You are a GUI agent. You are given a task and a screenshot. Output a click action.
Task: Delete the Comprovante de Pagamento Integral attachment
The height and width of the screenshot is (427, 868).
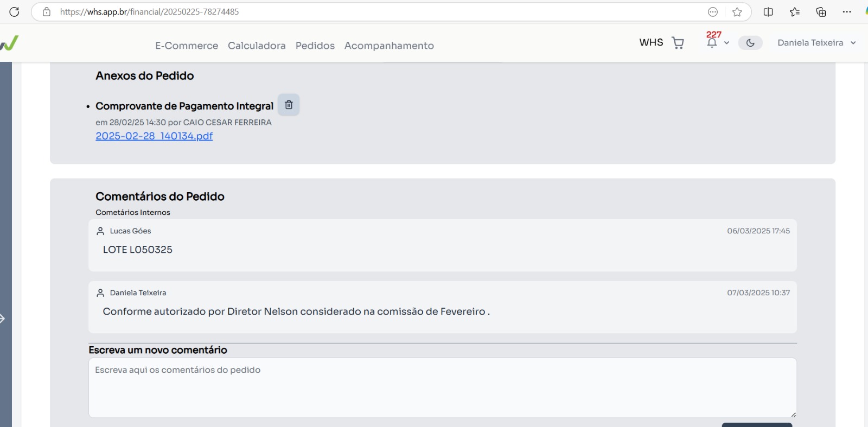pos(289,105)
